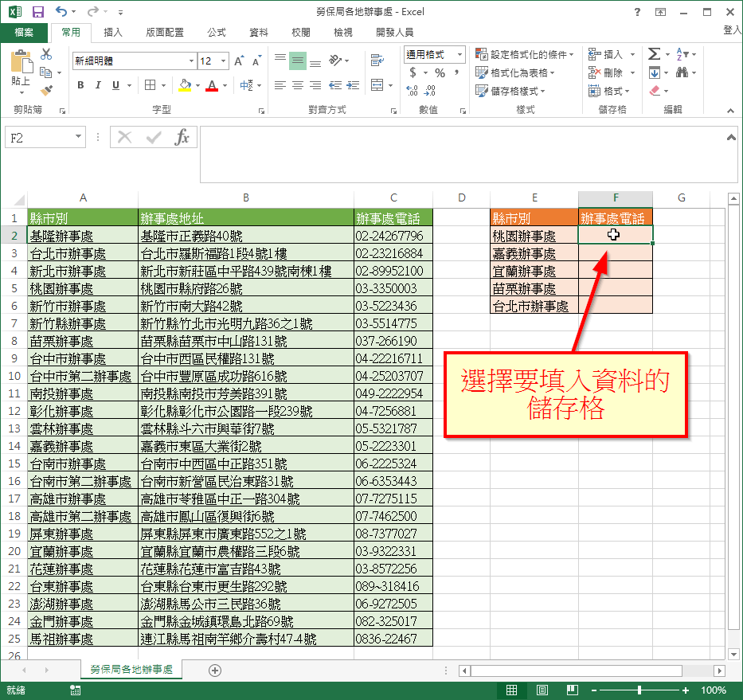This screenshot has height=700, width=743.
Task: Select the Font Color icon
Action: (213, 84)
